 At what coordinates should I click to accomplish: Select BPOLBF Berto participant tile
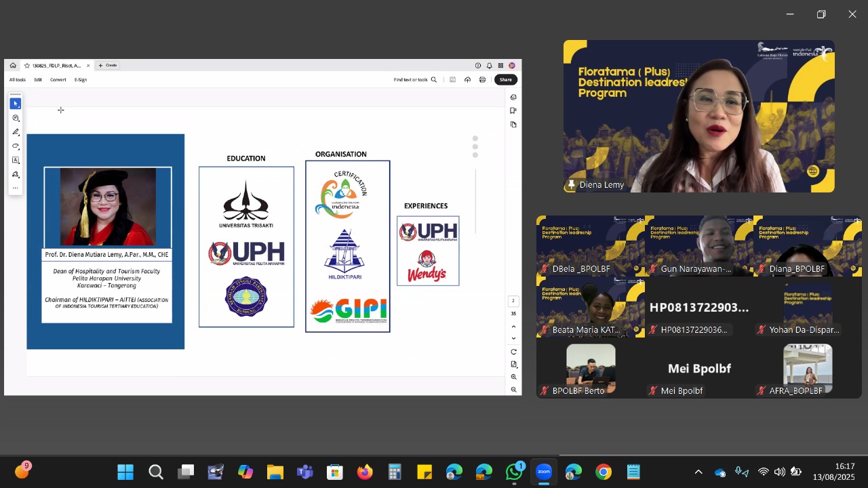click(591, 368)
